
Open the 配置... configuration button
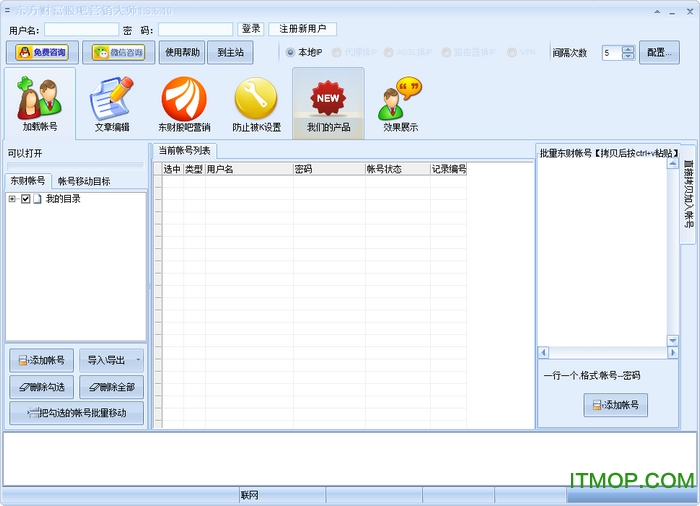[x=659, y=53]
